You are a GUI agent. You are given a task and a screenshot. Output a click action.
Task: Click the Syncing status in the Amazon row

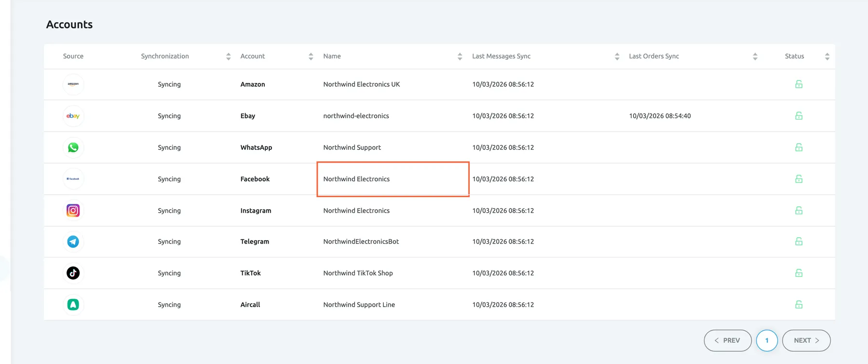pos(169,84)
